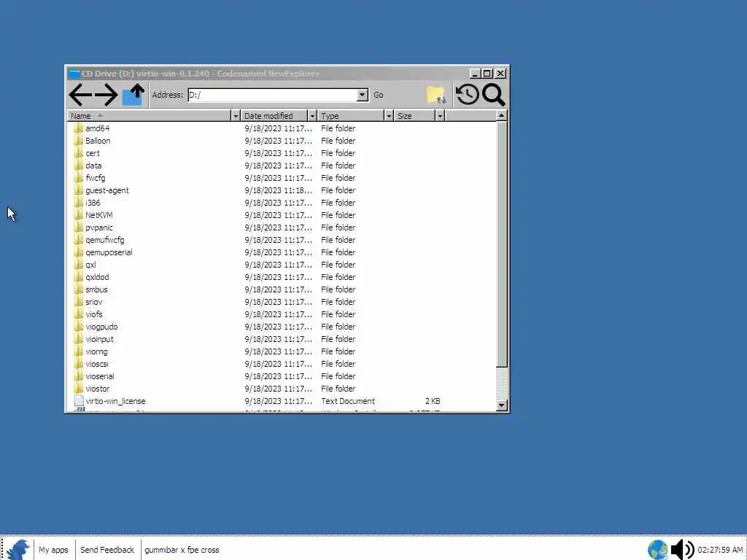747x560 pixels.
Task: Click the Text Document type cell
Action: pos(348,401)
